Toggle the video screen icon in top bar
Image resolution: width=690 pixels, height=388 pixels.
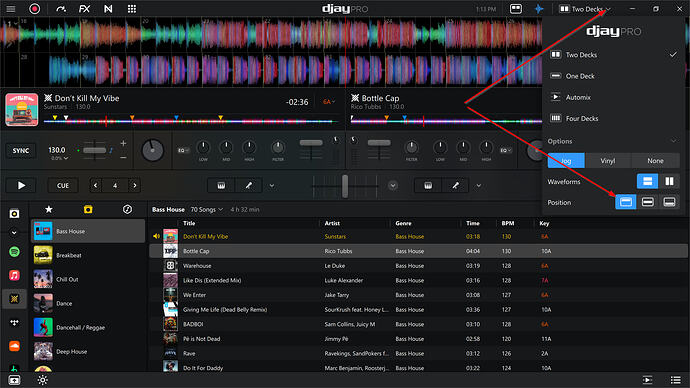[x=515, y=9]
